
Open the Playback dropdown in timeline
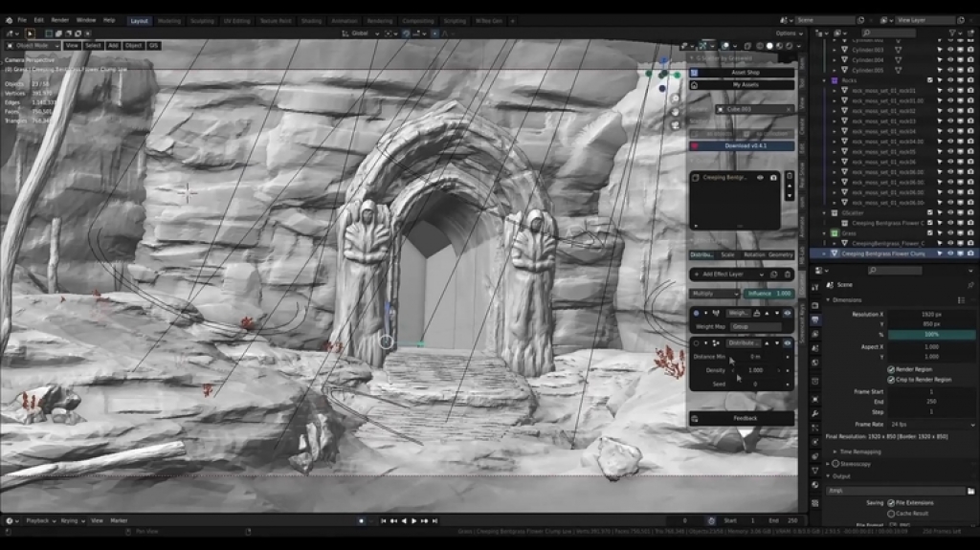point(40,520)
